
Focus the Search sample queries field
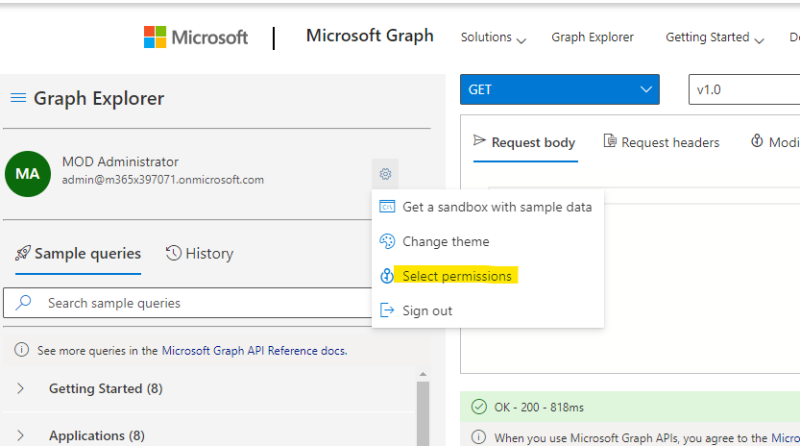(x=188, y=303)
